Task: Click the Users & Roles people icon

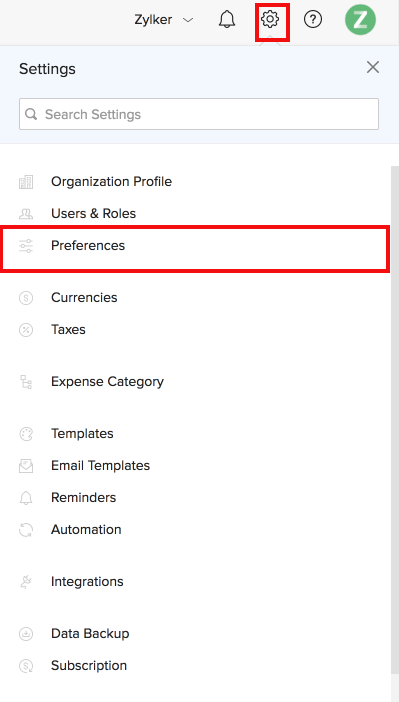Action: click(26, 214)
